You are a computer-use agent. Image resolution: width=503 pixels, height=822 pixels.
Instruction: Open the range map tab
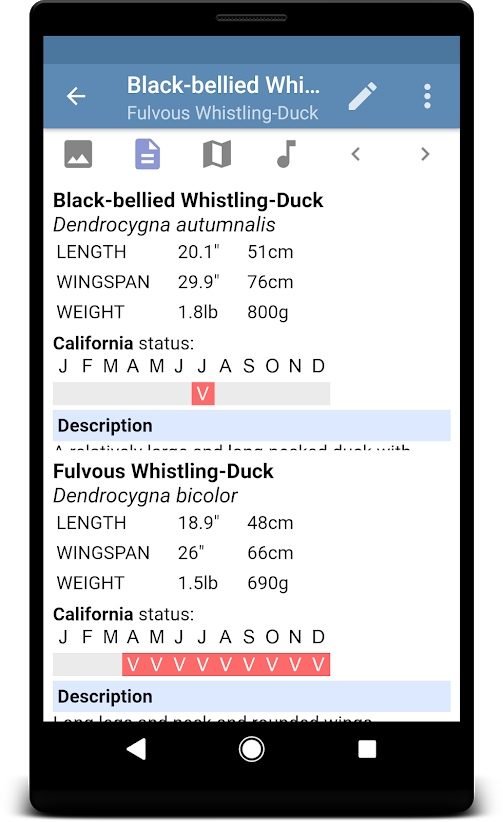pos(217,154)
